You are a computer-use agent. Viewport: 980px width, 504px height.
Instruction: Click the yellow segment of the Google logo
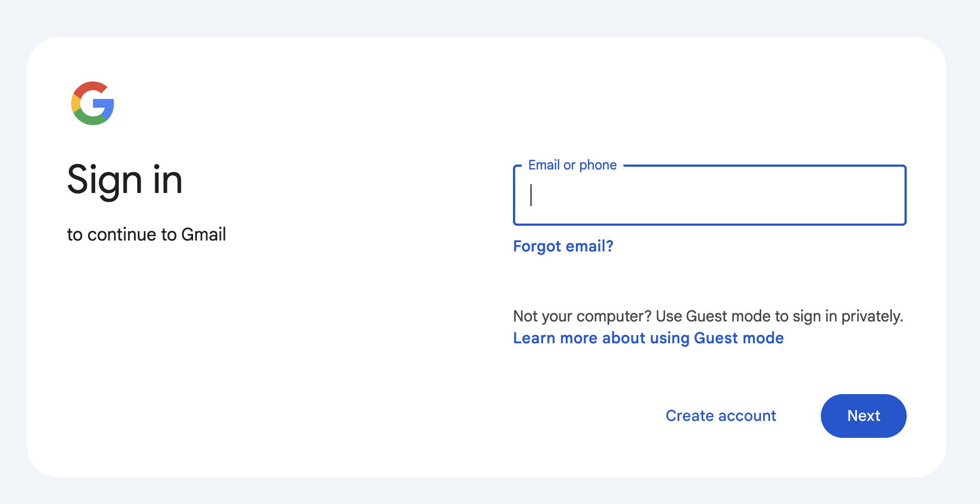click(x=75, y=103)
